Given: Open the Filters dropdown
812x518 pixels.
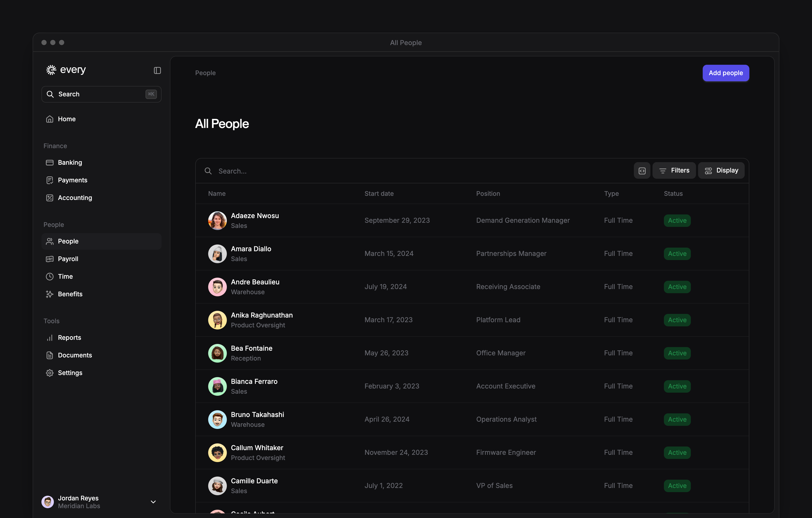Looking at the screenshot, I should tap(674, 171).
